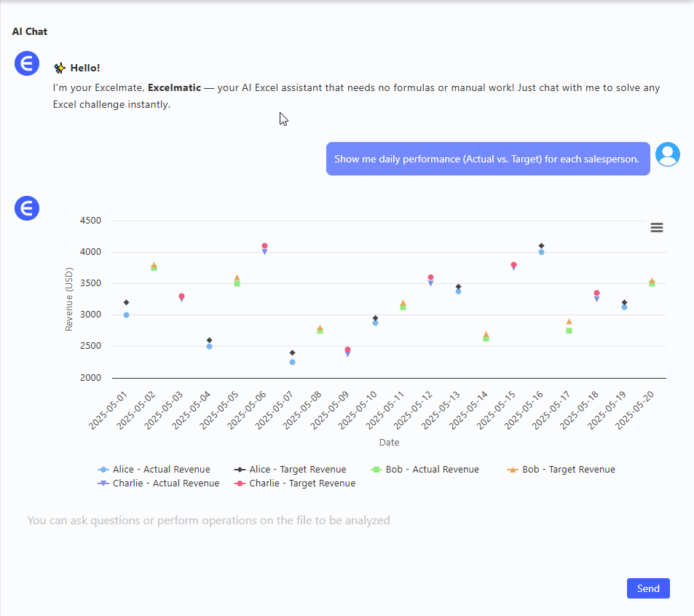Open the chart hamburger context menu
The height and width of the screenshot is (616, 694).
[656, 227]
